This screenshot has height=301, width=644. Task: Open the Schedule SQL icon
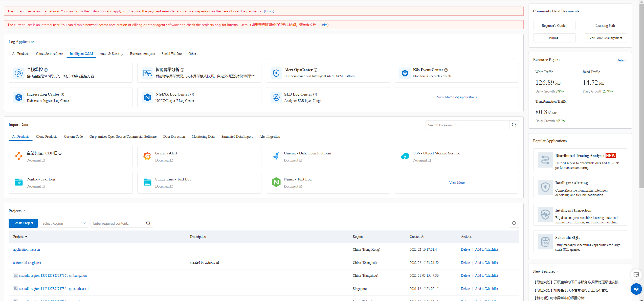[x=545, y=242]
